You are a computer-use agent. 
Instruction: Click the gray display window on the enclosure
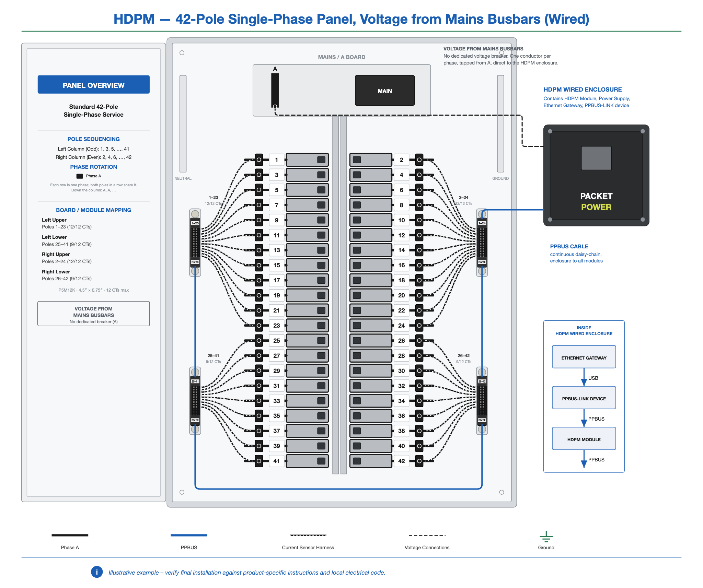596,158
